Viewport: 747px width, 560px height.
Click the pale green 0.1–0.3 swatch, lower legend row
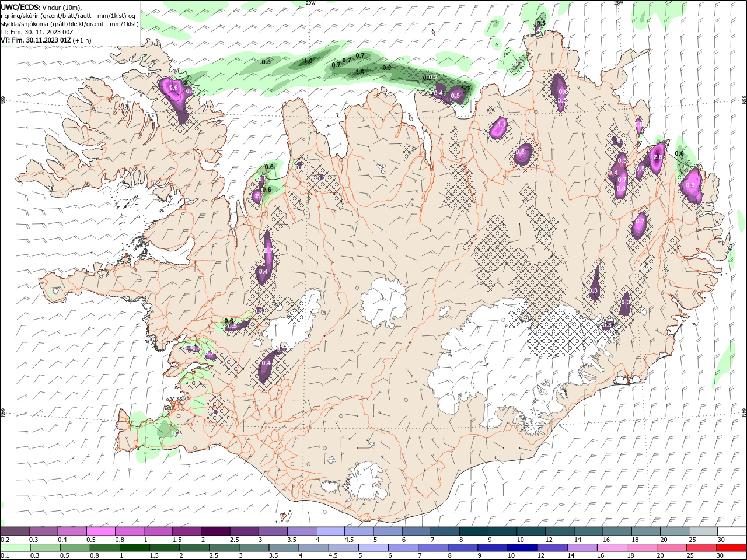[x=15, y=548]
